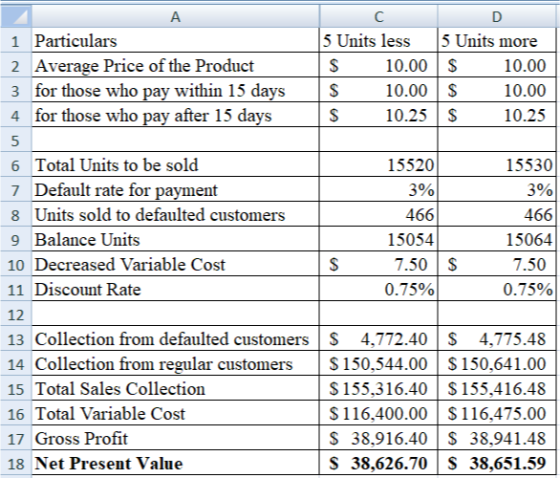This screenshot has height=478, width=560.
Task: Click the 15064 cell
Action: click(497, 239)
